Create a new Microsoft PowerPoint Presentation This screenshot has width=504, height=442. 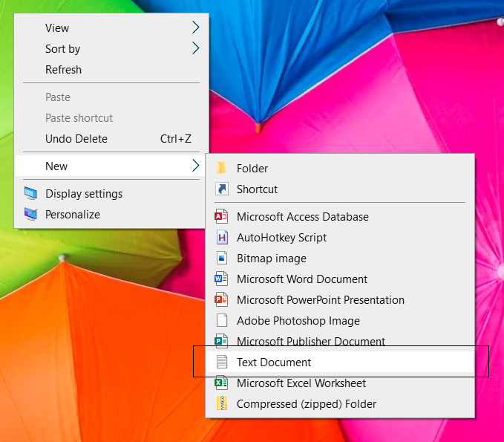[340, 300]
